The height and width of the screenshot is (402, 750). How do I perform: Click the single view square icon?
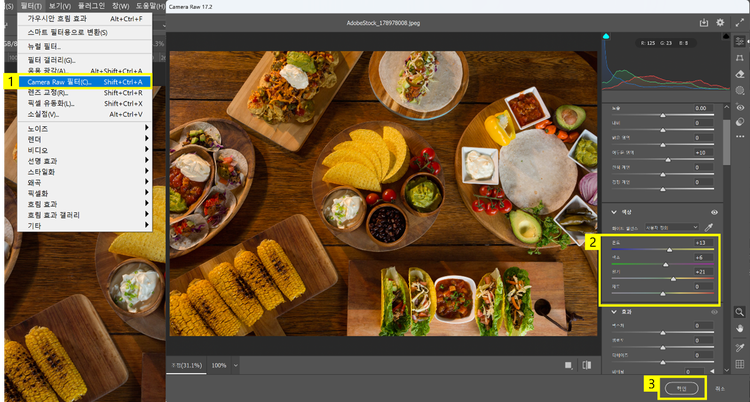568,365
